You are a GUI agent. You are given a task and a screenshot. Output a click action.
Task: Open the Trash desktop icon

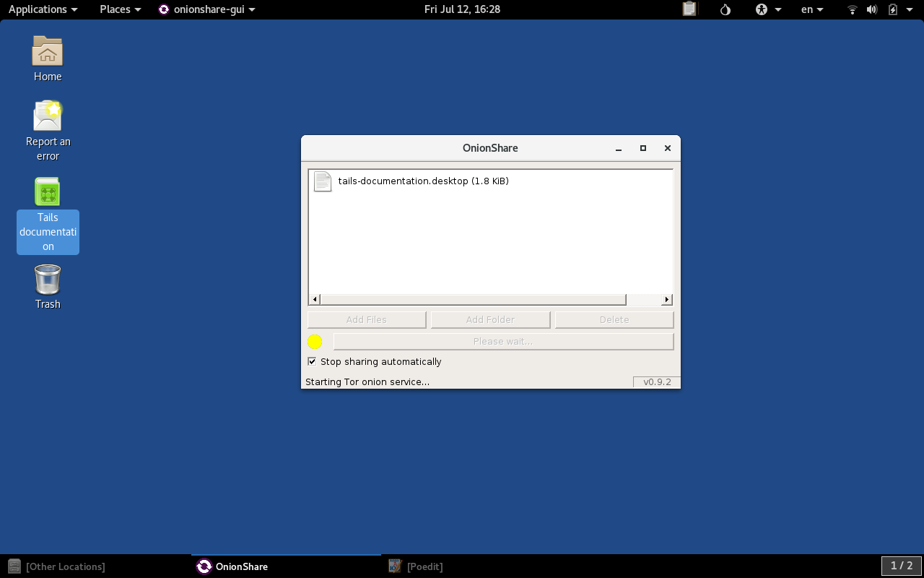pos(48,279)
